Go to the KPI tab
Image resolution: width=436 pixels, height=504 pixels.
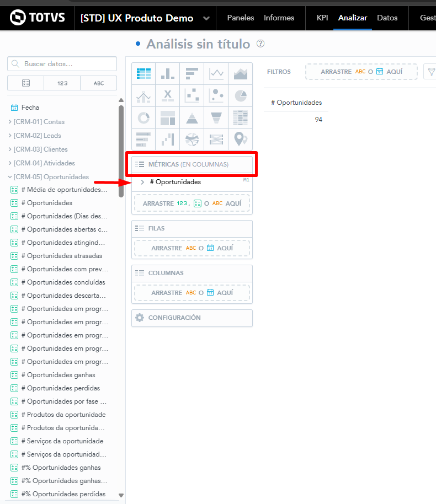[x=322, y=18]
